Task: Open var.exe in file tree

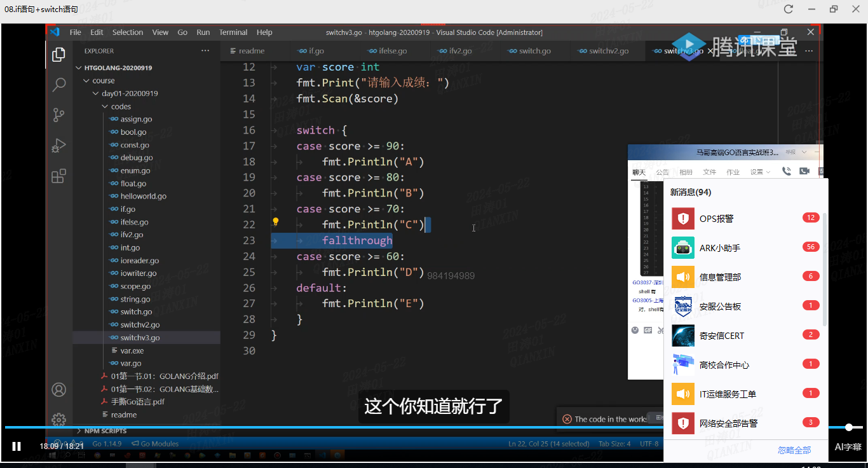Action: (x=132, y=350)
